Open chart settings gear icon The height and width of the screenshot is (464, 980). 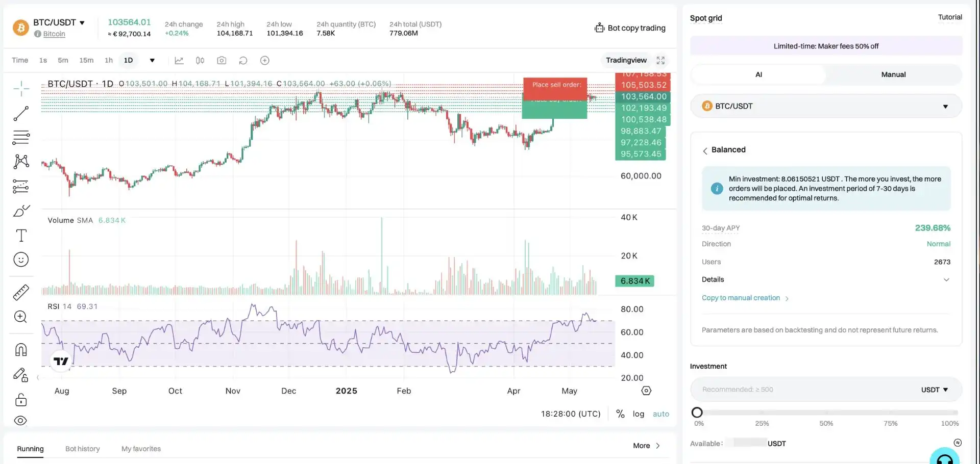point(646,391)
